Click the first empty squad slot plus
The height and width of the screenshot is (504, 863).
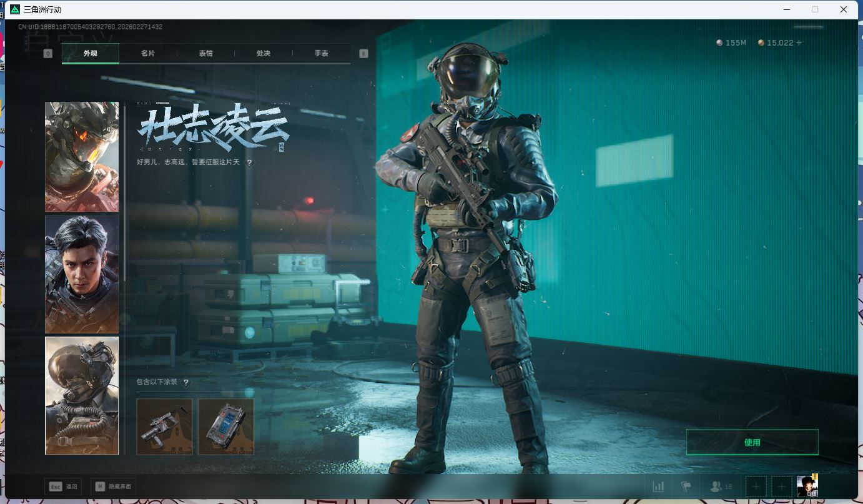[x=756, y=487]
